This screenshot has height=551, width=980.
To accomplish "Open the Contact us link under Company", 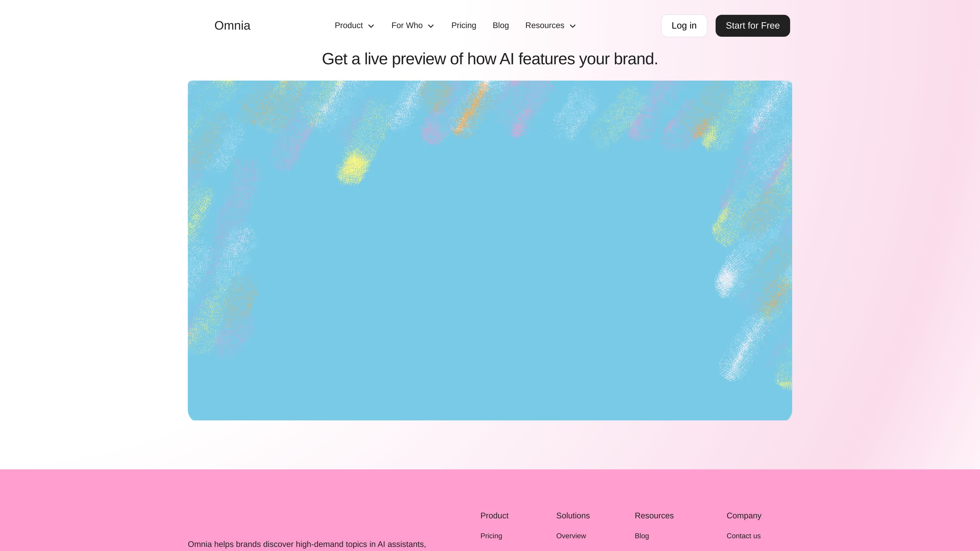I will click(x=743, y=536).
